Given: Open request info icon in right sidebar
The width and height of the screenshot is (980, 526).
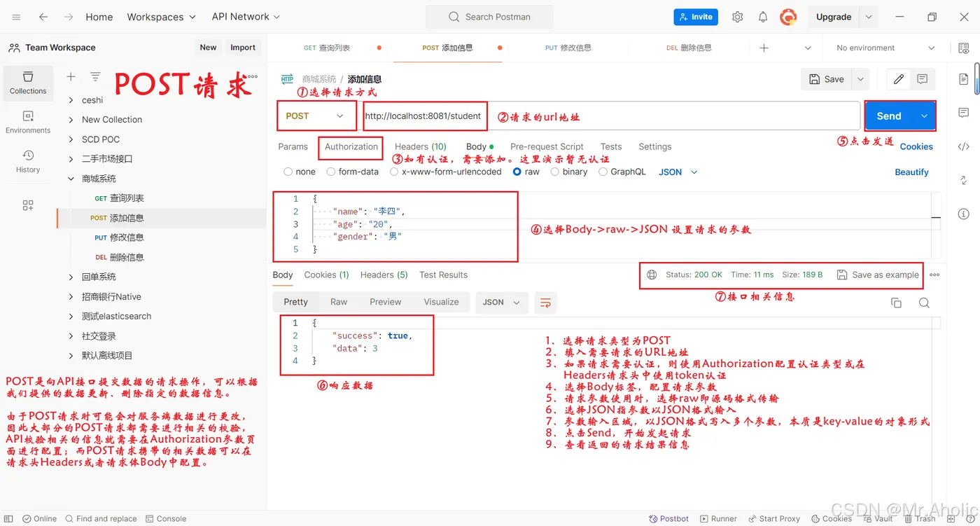Looking at the screenshot, I should coord(964,214).
